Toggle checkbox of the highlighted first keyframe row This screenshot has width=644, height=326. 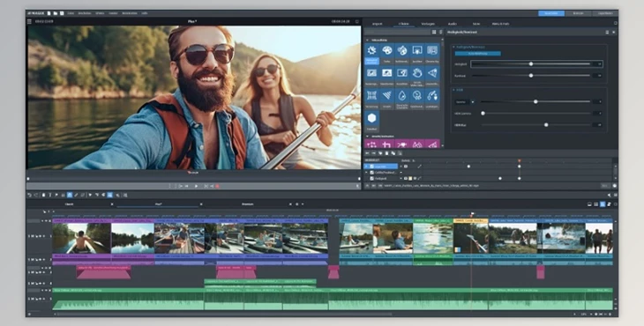pyautogui.click(x=372, y=167)
